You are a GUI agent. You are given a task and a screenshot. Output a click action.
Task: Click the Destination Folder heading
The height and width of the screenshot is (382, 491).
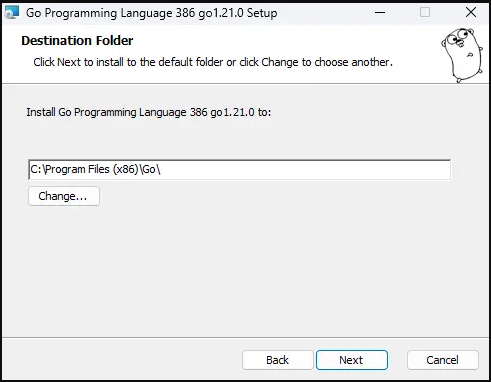pyautogui.click(x=77, y=41)
